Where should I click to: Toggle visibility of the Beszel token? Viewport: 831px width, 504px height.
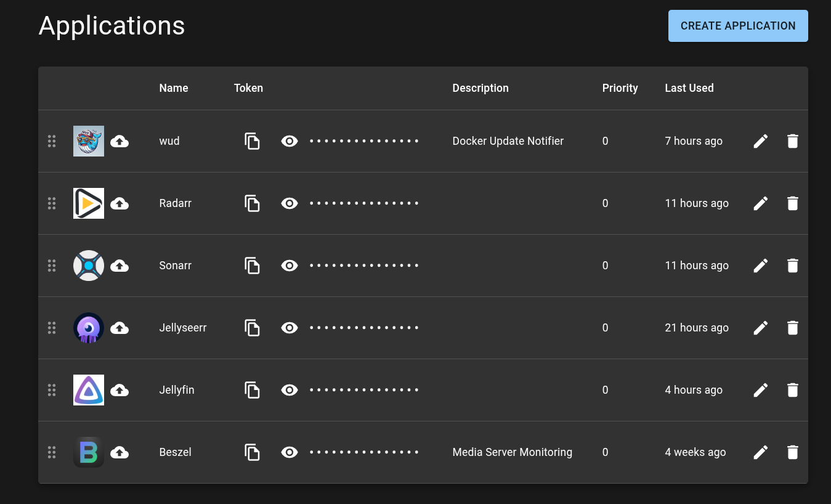(x=290, y=452)
